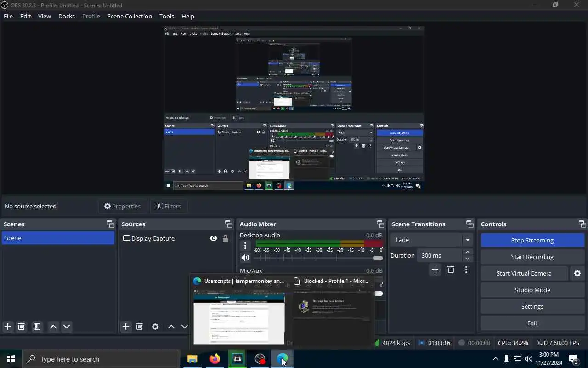This screenshot has height=368, width=588.
Task: Enable Studio Mode
Action: click(x=532, y=290)
